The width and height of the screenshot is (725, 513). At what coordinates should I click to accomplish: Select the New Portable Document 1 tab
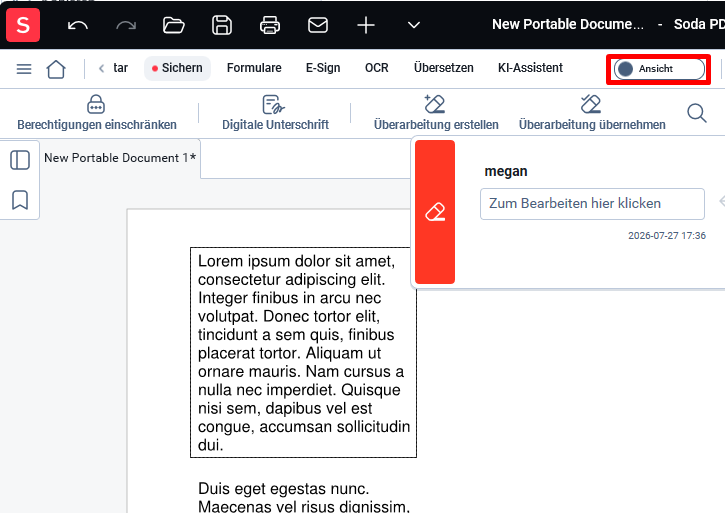(120, 158)
